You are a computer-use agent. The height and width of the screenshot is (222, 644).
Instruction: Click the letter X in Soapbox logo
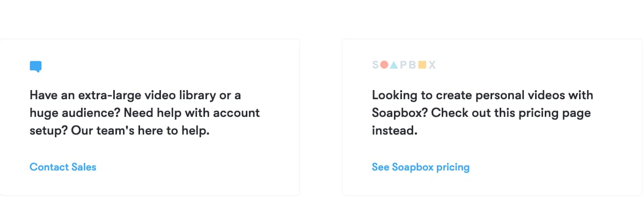[x=432, y=65]
